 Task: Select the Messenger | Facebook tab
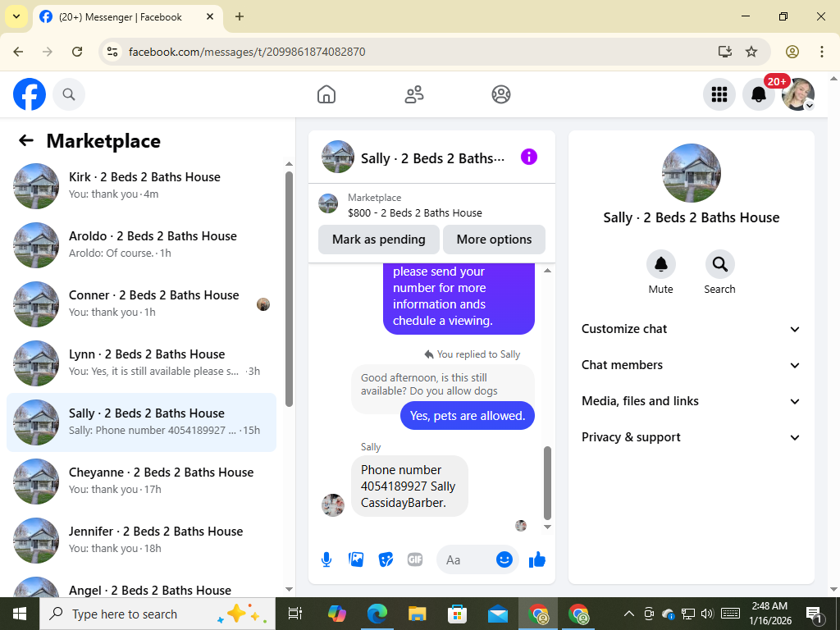127,17
